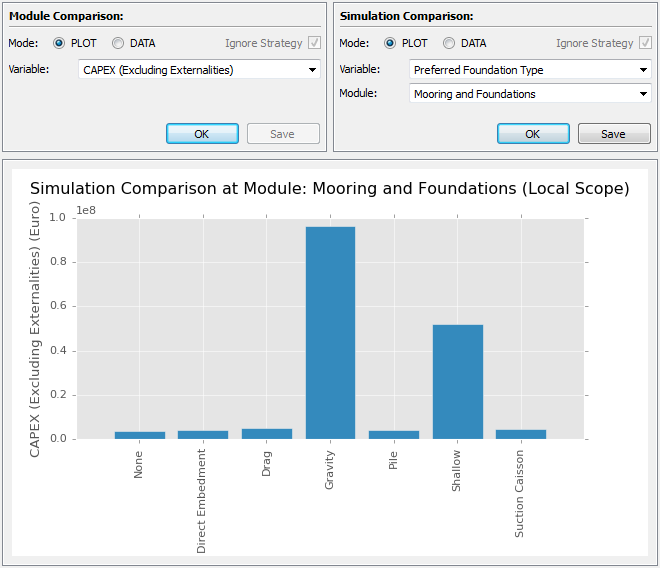
Task: Click the Gravity bar in the chart
Action: pyautogui.click(x=330, y=332)
